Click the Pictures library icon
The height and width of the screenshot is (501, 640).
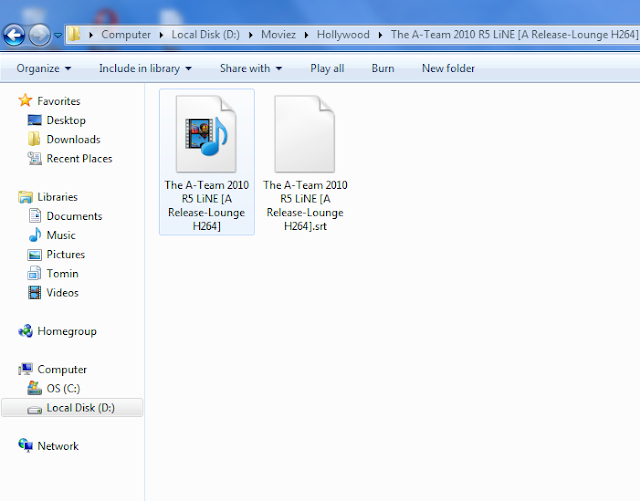(x=34, y=255)
